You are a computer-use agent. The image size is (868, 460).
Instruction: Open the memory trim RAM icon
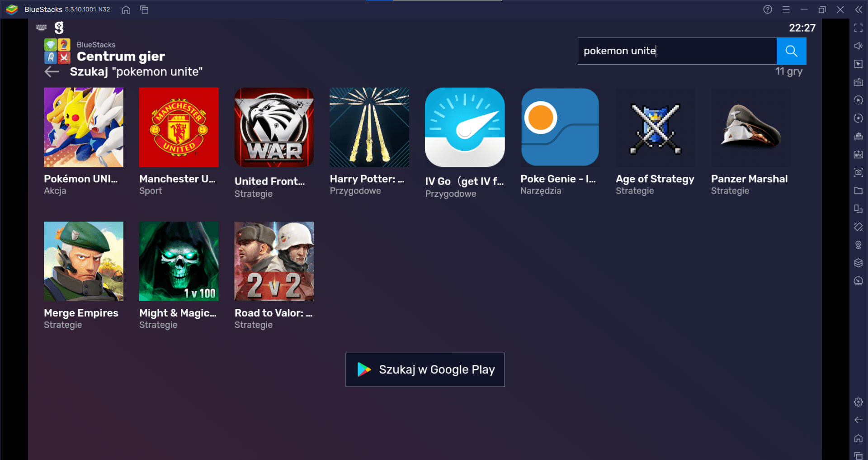[858, 136]
